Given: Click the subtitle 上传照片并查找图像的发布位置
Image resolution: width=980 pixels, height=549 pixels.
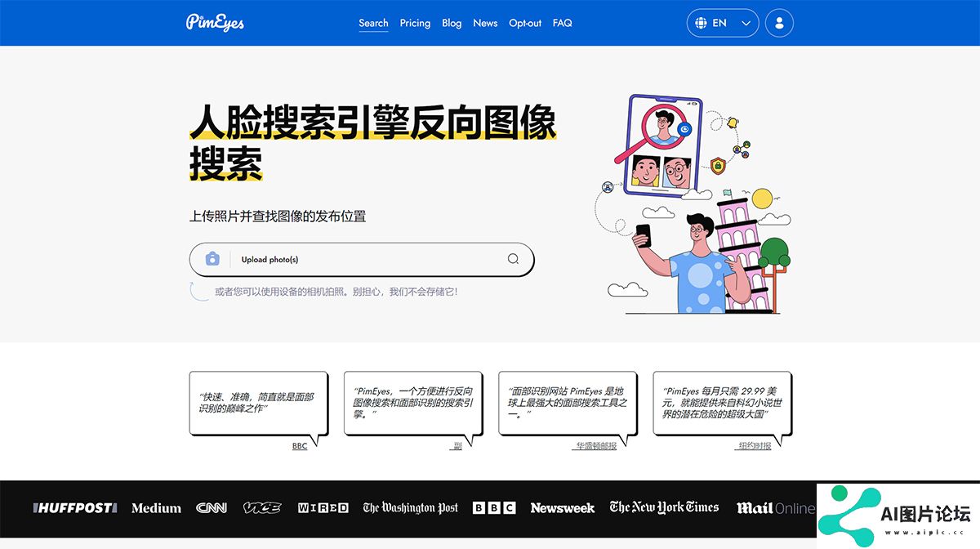Looking at the screenshot, I should coord(278,216).
